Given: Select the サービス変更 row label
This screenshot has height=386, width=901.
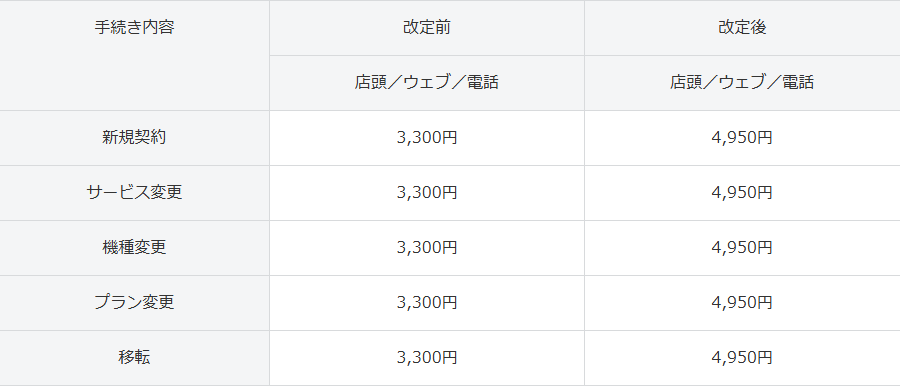Looking at the screenshot, I should (x=134, y=193).
